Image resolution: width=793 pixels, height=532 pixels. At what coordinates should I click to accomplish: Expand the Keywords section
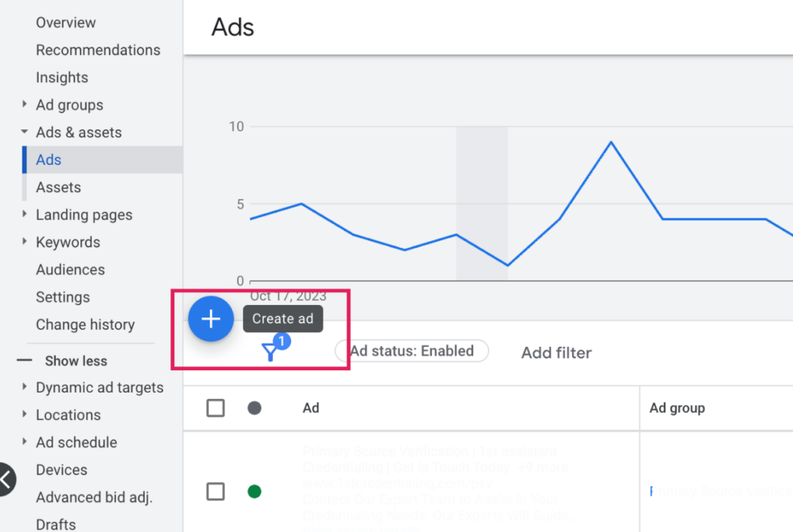(25, 242)
